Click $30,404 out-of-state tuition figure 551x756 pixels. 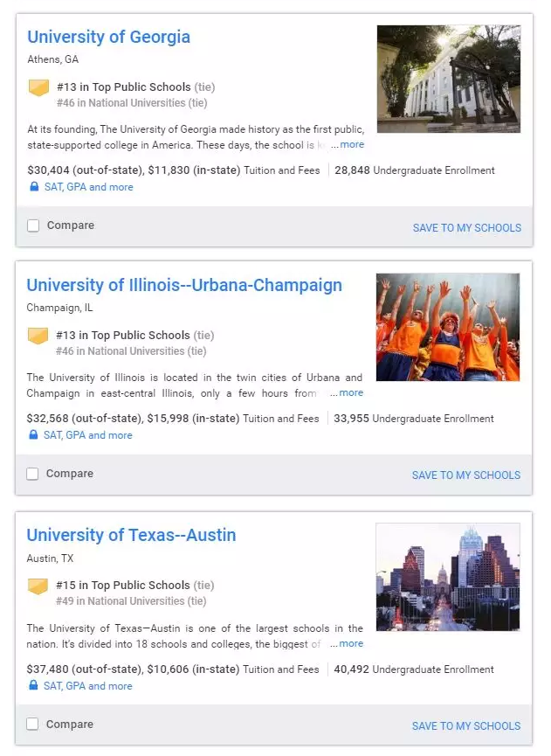[x=86, y=170]
